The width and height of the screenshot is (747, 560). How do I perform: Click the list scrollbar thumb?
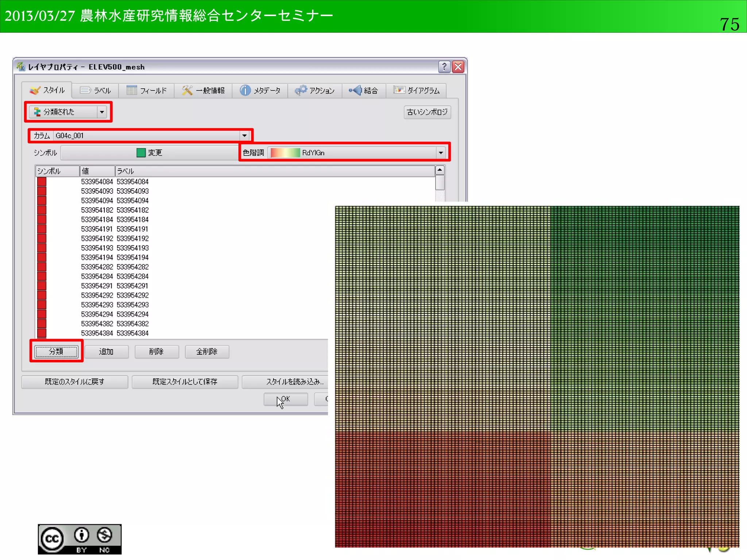pyautogui.click(x=440, y=182)
